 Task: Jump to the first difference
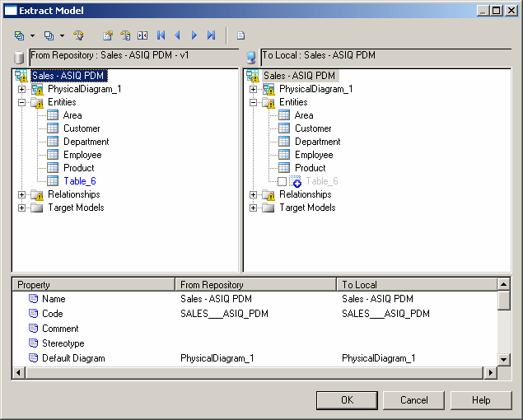coord(161,35)
